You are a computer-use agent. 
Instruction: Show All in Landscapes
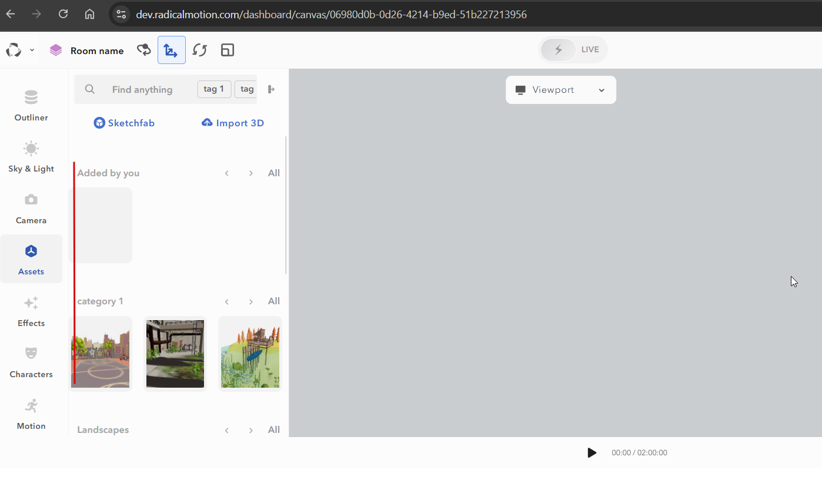274,430
